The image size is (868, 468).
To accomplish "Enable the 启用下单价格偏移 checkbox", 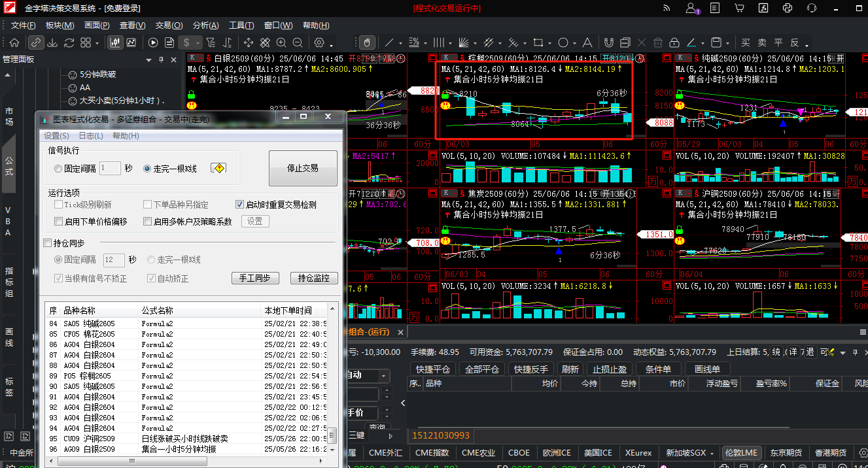I will pos(59,222).
